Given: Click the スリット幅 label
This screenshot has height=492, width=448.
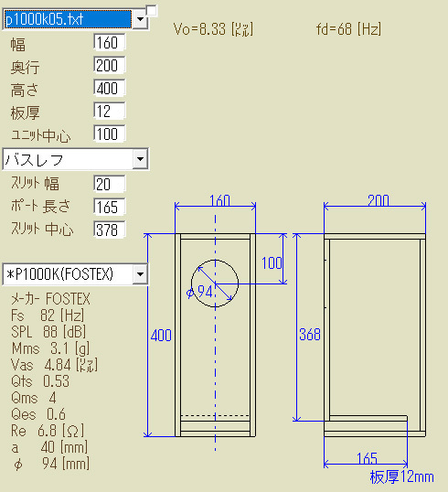Looking at the screenshot, I should pyautogui.click(x=35, y=183).
